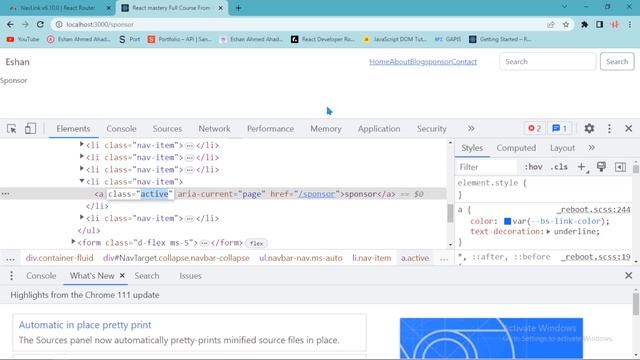Image resolution: width=640 pixels, height=360 pixels.
Task: Expand the last nav-item li node
Action: pos(82,218)
